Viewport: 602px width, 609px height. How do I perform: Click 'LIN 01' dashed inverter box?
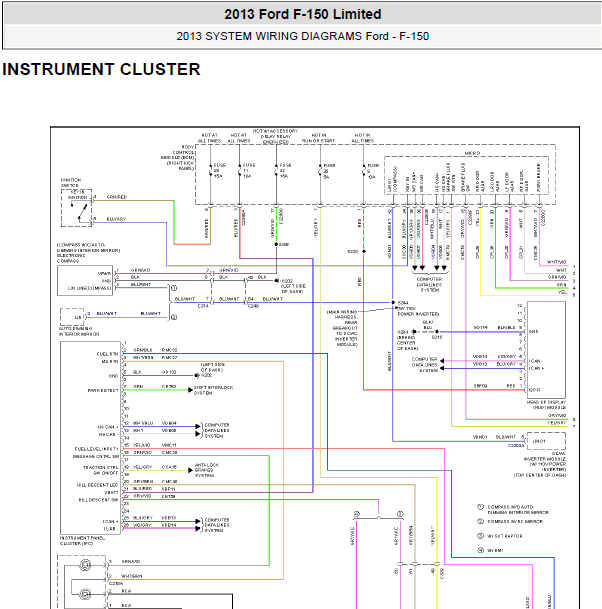pyautogui.click(x=545, y=441)
